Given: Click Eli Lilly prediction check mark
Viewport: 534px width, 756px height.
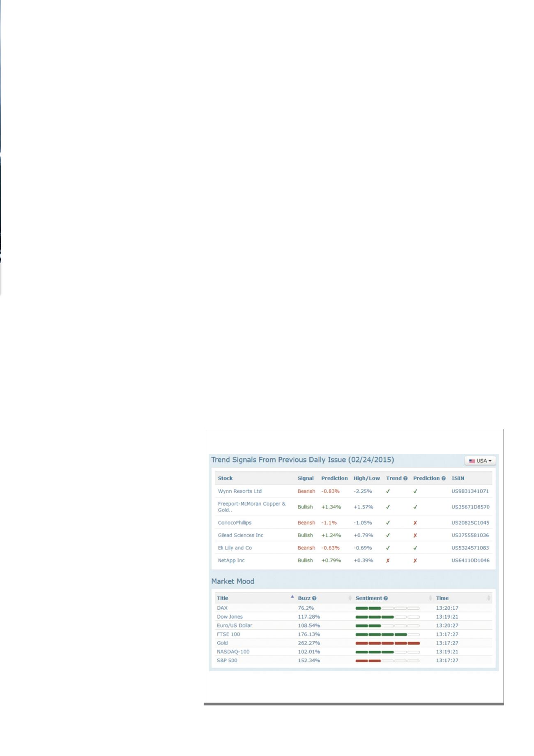Looking at the screenshot, I should pyautogui.click(x=415, y=548).
